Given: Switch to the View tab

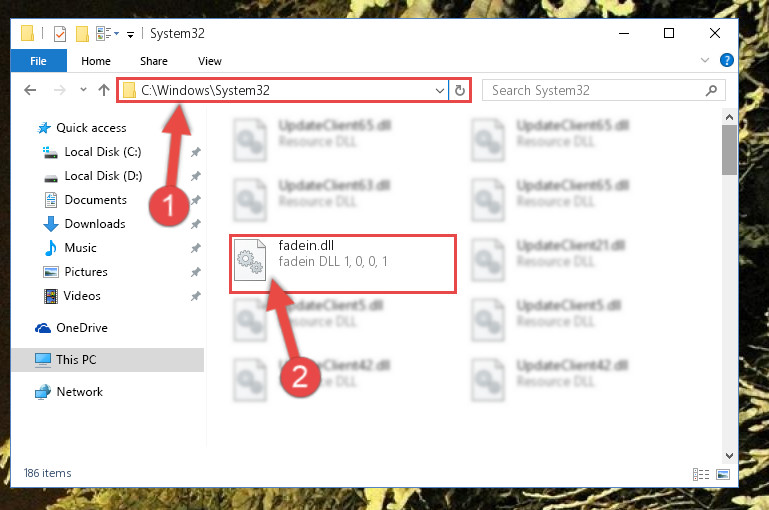Looking at the screenshot, I should (209, 61).
